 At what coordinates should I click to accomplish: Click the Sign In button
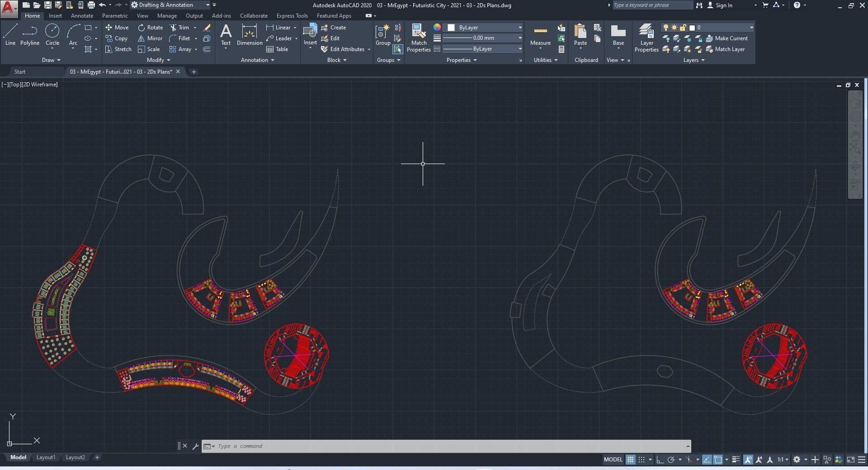[720, 5]
